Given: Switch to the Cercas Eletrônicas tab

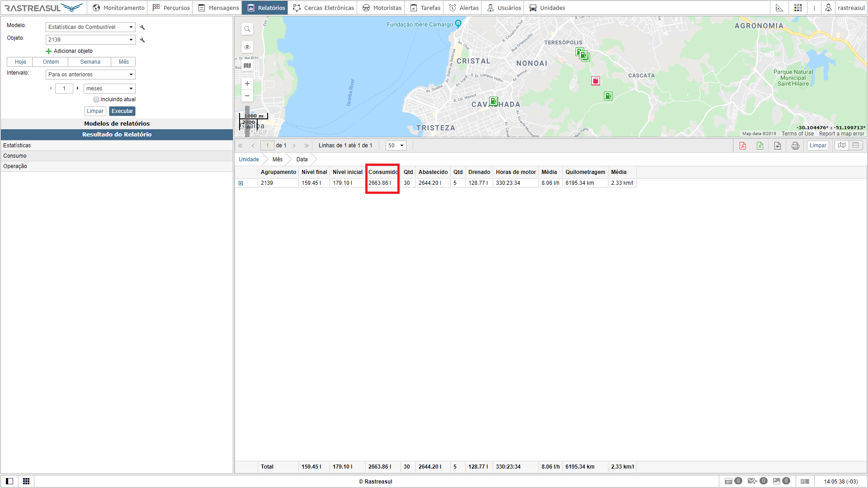Looking at the screenshot, I should point(323,8).
